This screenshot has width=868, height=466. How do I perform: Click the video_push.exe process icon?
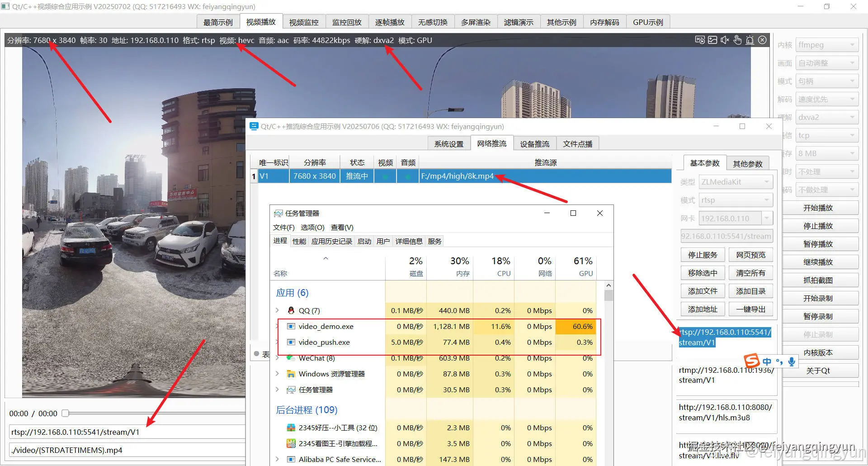click(291, 342)
